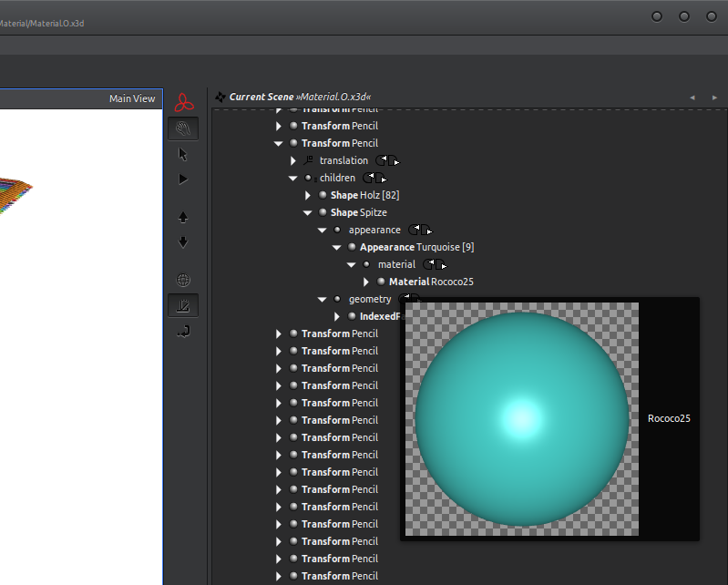This screenshot has width=728, height=585.
Task: Collapse the appearance field
Action: point(323,231)
